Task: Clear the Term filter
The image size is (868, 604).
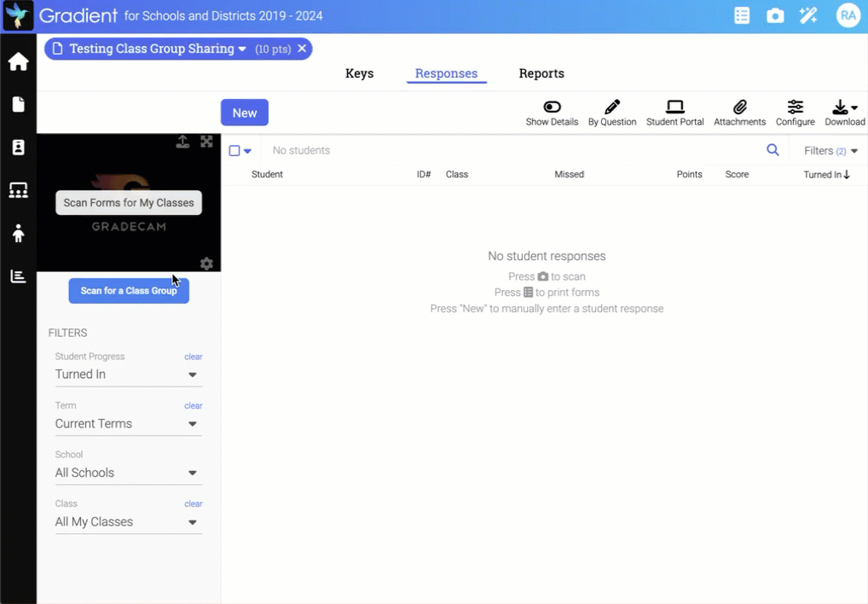Action: 194,406
